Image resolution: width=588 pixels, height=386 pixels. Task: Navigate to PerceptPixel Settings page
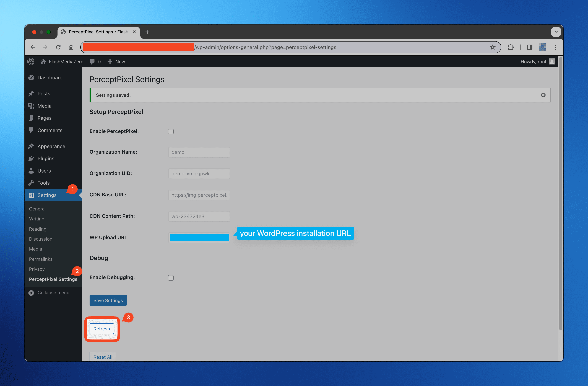click(53, 279)
